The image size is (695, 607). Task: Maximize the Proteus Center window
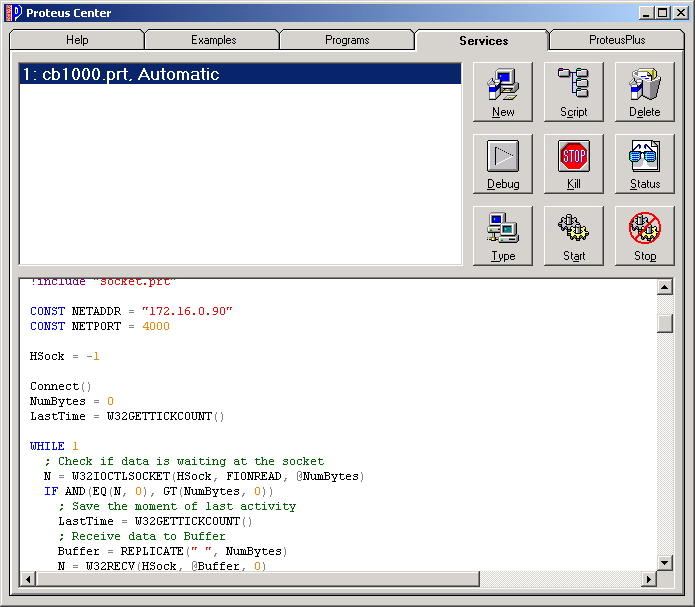(663, 13)
